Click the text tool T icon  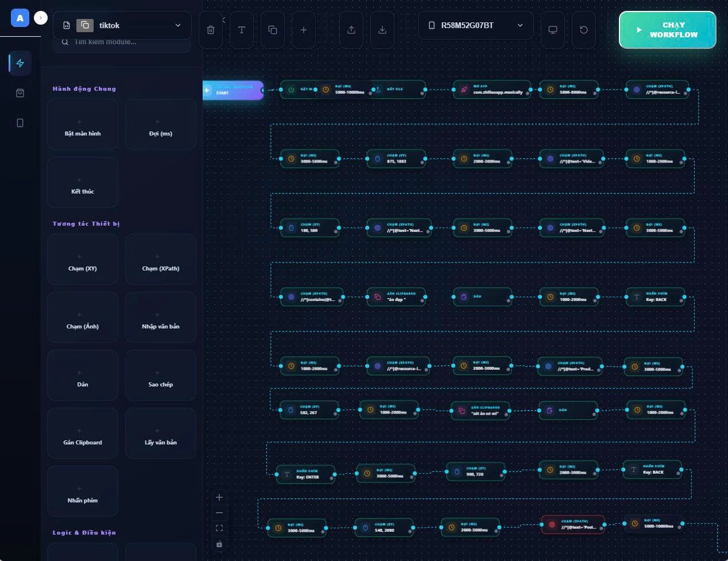point(242,30)
